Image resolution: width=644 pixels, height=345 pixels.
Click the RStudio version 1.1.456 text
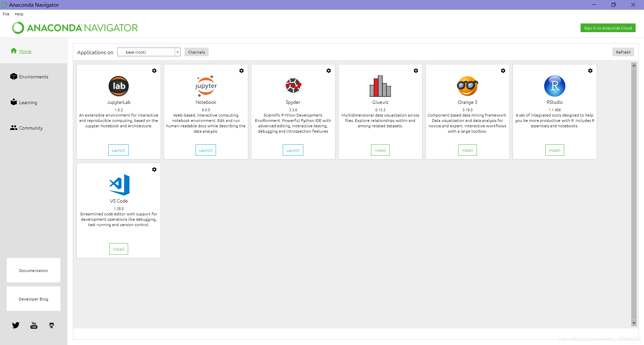pyautogui.click(x=555, y=110)
